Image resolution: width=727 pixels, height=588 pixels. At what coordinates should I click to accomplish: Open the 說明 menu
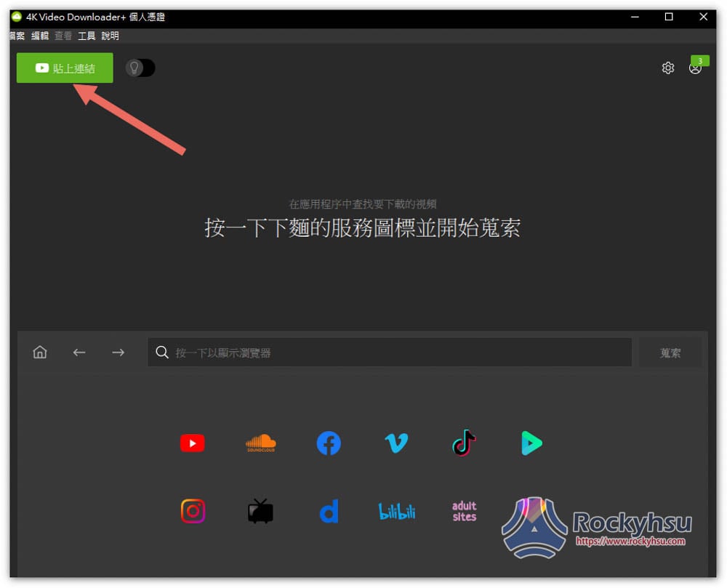click(x=111, y=36)
